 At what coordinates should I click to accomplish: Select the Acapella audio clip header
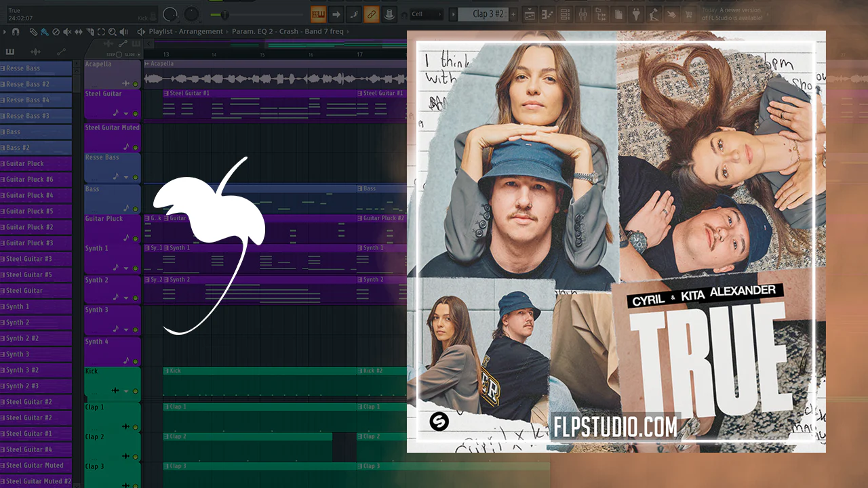pyautogui.click(x=275, y=64)
